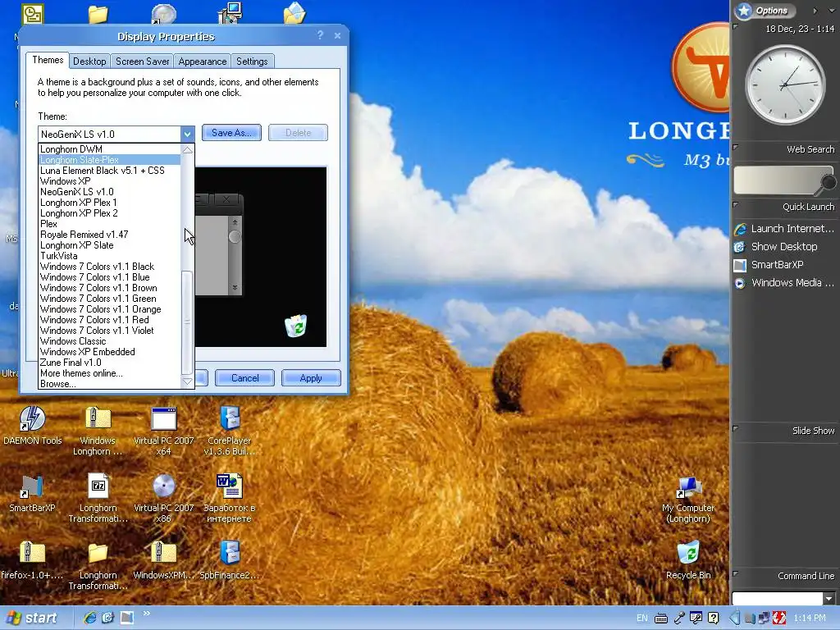Collapse the Quick Launch sidebar panel triangle

pos(736,204)
